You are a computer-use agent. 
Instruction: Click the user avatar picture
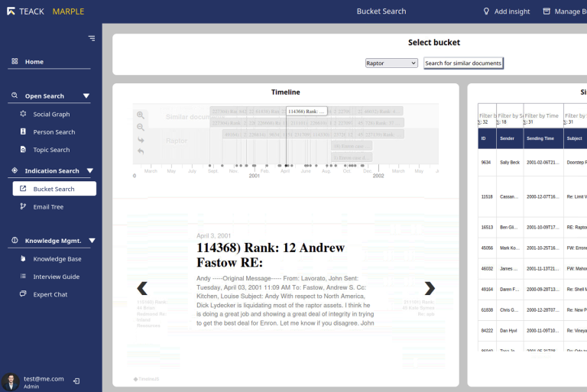point(11,382)
